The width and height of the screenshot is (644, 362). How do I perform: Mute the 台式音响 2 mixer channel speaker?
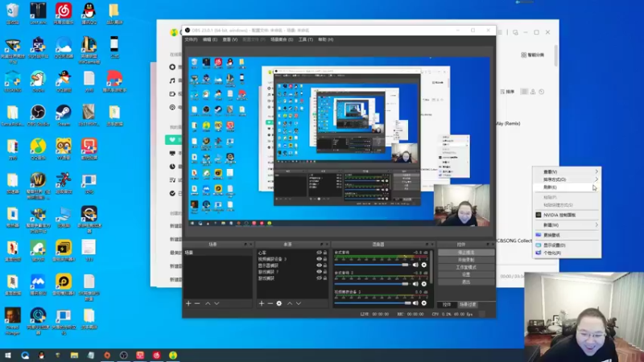(x=415, y=284)
